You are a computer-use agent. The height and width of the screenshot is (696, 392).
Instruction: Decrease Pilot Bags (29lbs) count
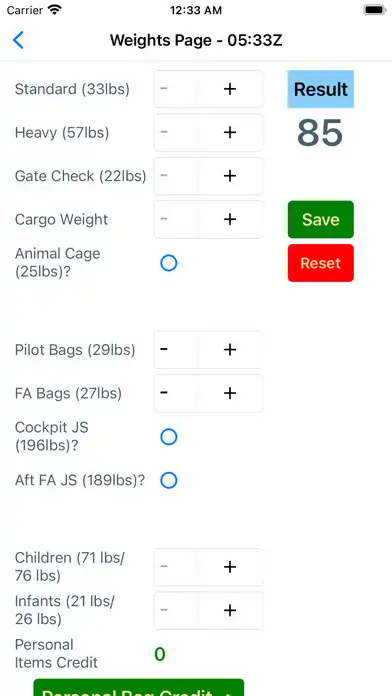(176, 350)
